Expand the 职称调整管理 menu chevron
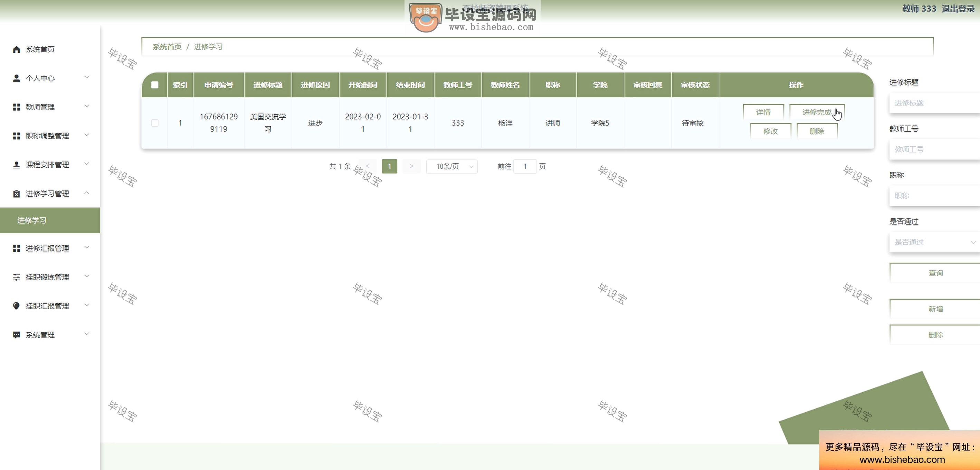The height and width of the screenshot is (470, 980). pos(87,135)
